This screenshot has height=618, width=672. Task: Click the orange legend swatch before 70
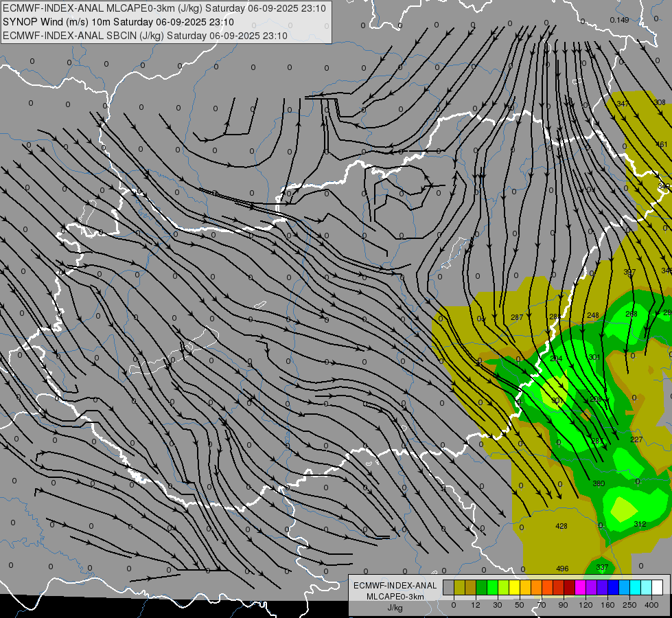(537, 587)
